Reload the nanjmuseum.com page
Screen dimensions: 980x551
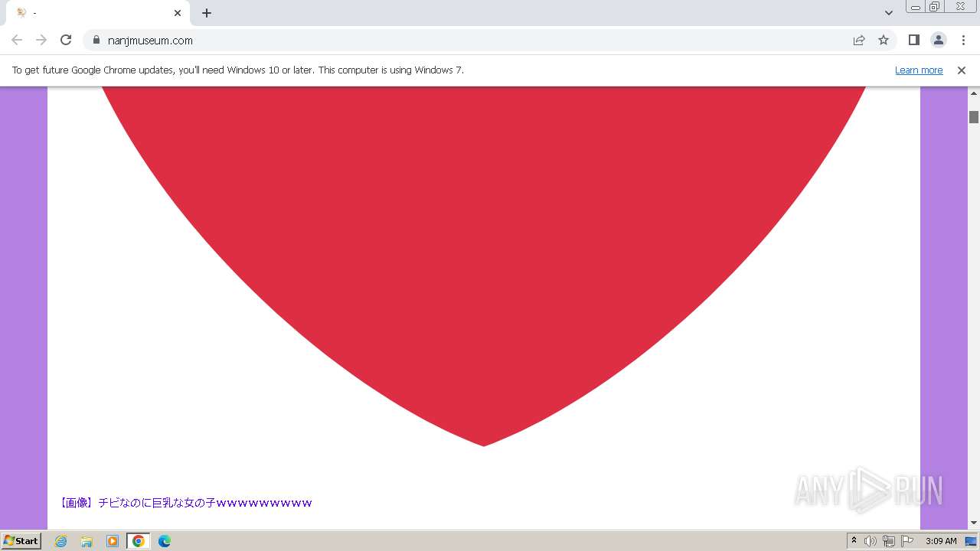pyautogui.click(x=66, y=40)
